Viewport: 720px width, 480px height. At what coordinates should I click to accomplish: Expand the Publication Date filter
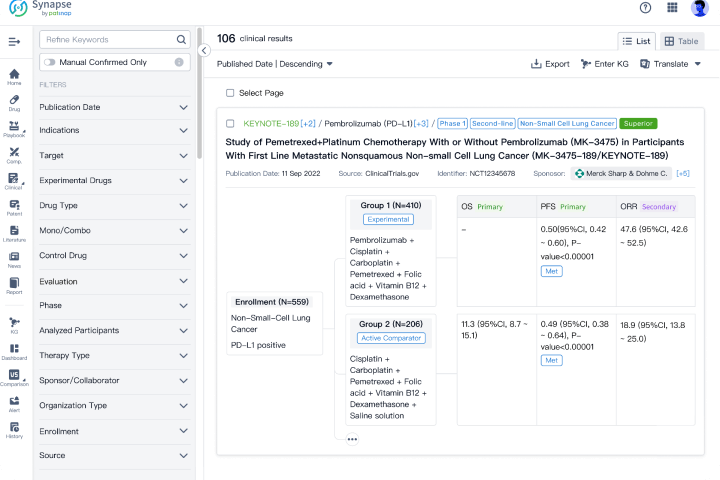[113, 107]
